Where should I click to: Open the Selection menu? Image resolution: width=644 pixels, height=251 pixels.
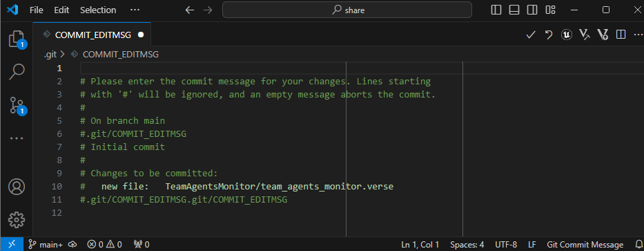[98, 10]
